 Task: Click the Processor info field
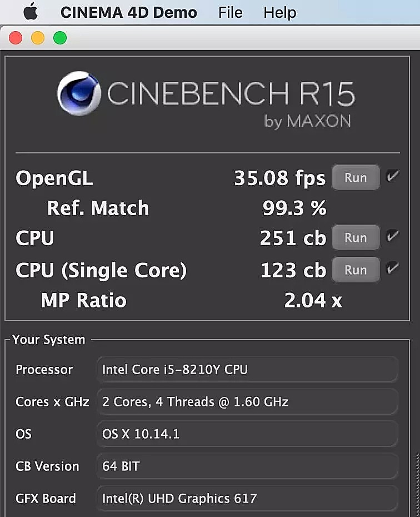[247, 370]
